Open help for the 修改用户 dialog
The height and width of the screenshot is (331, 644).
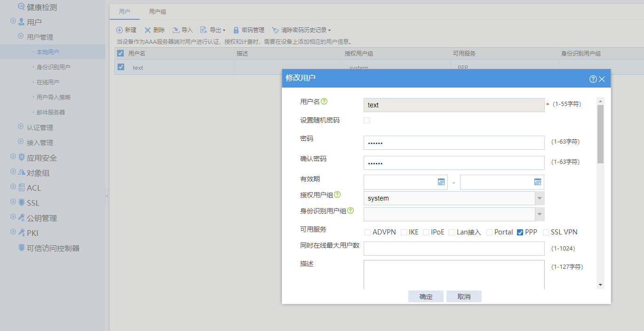coord(593,79)
